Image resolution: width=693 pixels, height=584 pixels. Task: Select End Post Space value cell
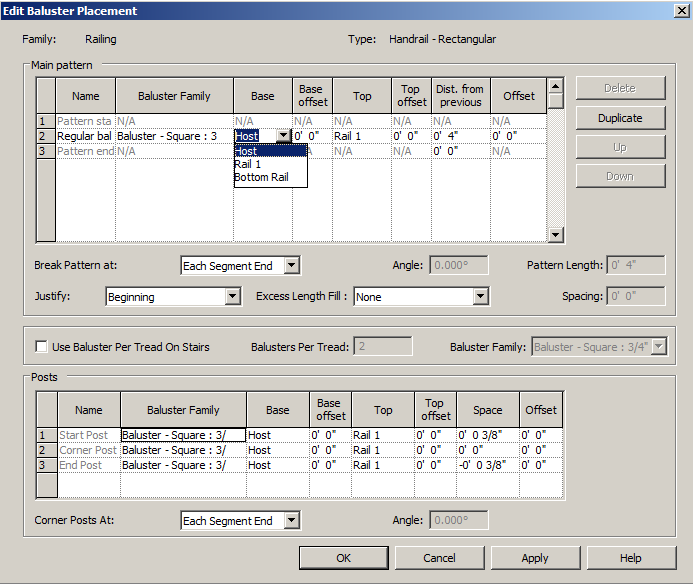pos(487,465)
